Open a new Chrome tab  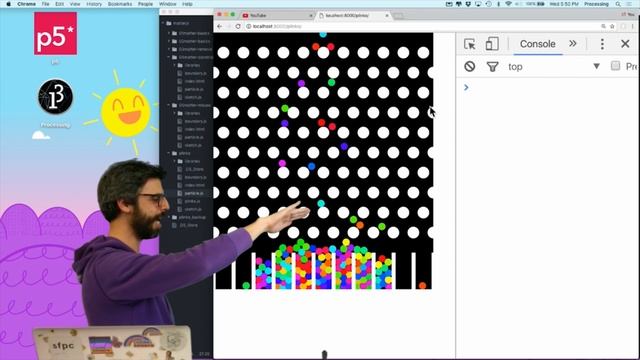pos(398,16)
